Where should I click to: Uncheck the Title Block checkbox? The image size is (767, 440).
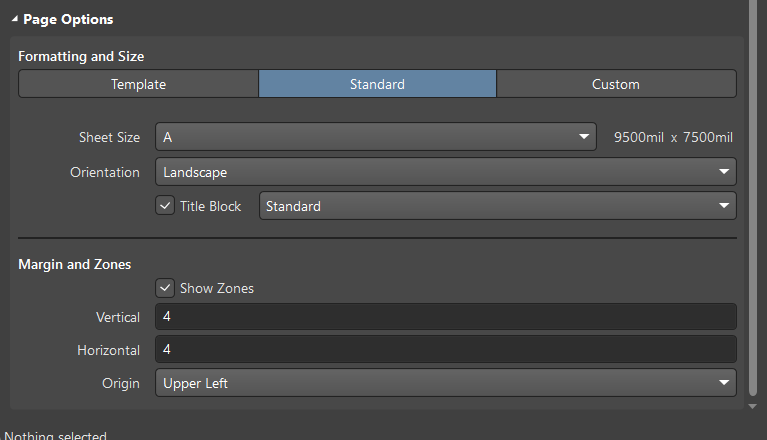(165, 206)
